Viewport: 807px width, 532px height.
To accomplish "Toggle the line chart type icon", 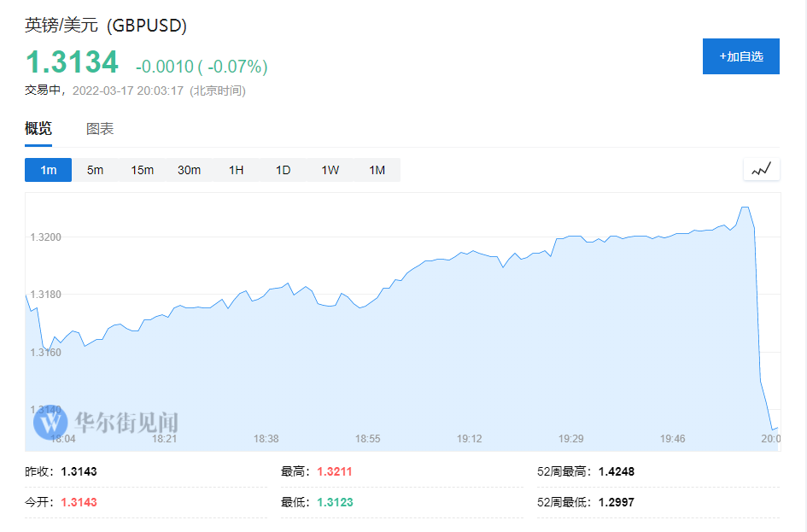I will coord(761,169).
